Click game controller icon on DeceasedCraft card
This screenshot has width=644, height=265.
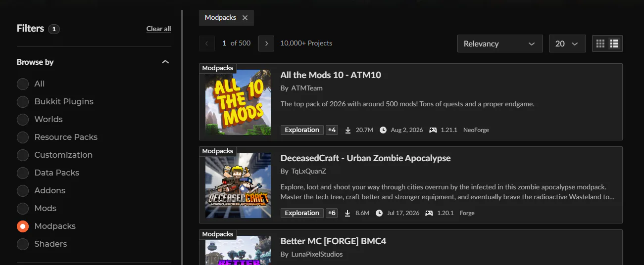[429, 213]
